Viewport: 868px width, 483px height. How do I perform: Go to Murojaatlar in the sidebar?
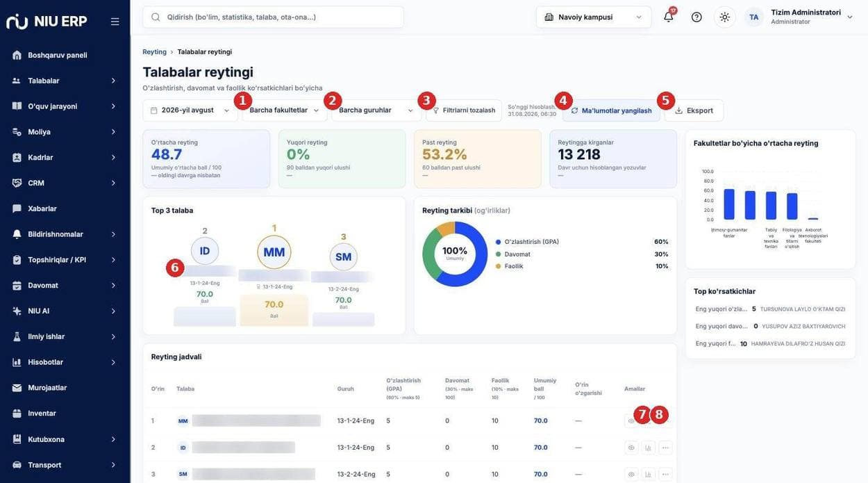tap(65, 388)
